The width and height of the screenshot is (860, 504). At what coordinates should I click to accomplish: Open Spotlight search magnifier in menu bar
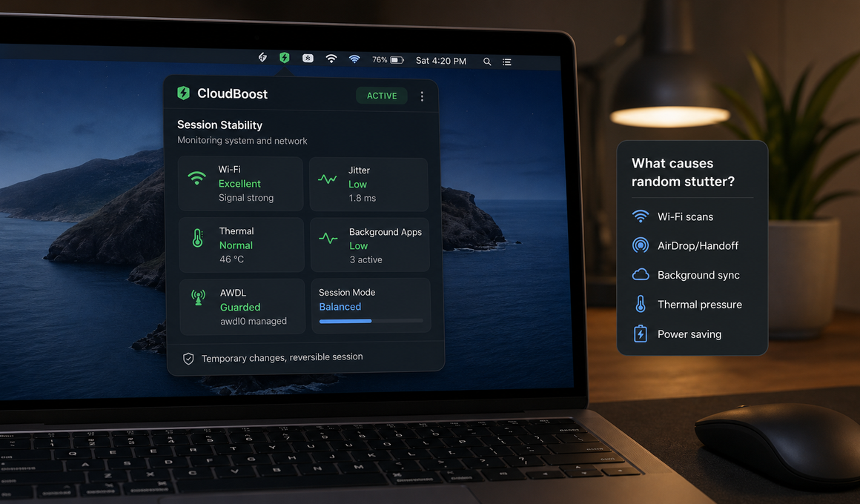click(487, 62)
